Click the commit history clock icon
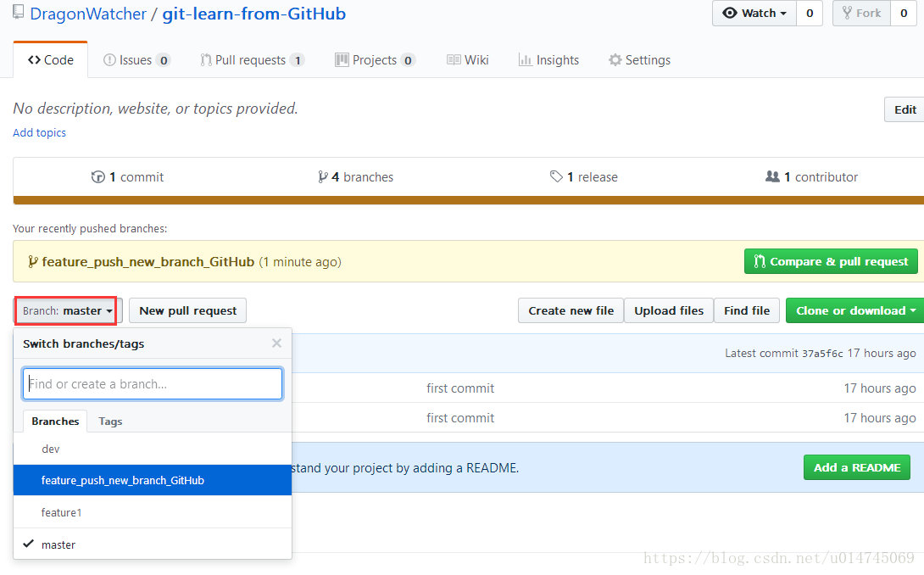 click(97, 177)
